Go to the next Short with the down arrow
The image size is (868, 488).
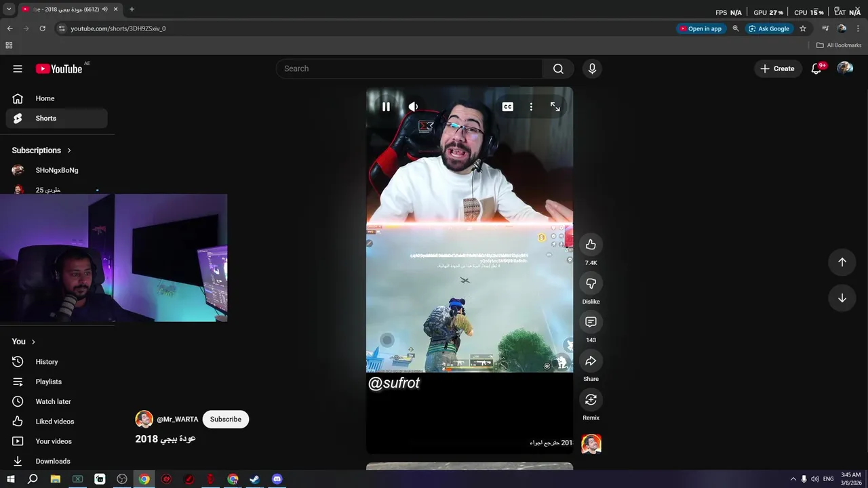point(842,298)
